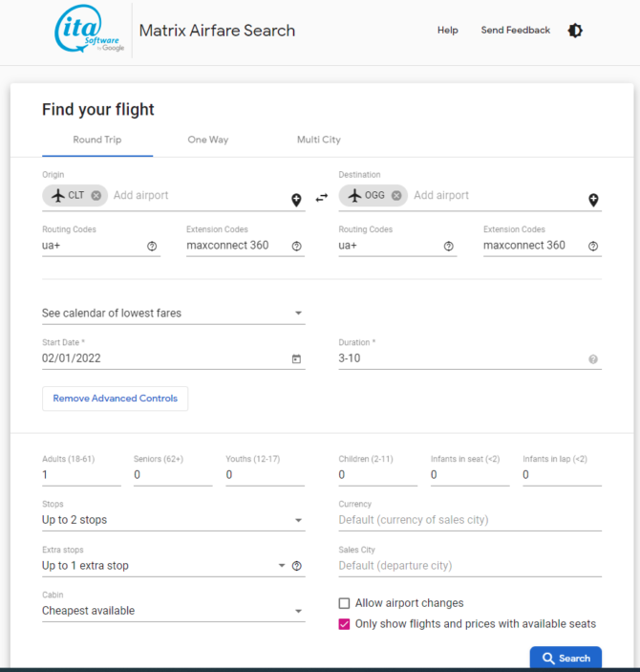Click the Seniors (62+) field
Image resolution: width=640 pixels, height=672 pixels.
point(173,475)
